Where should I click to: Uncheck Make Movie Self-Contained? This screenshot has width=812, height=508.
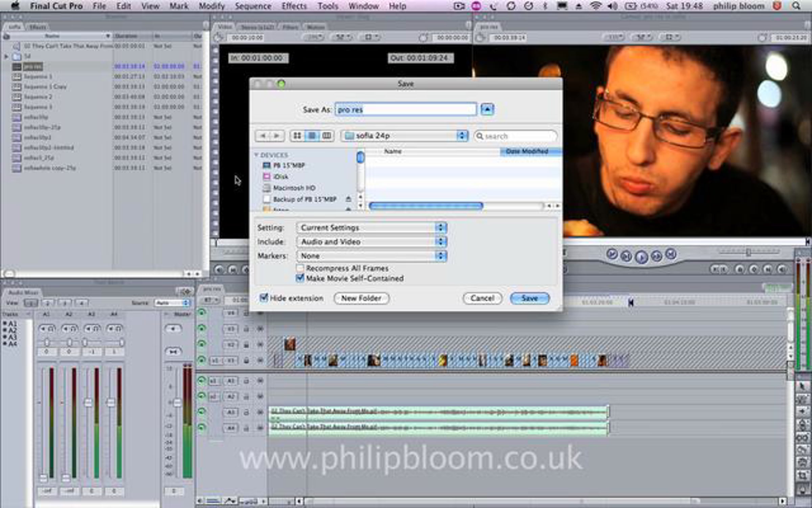coord(300,278)
